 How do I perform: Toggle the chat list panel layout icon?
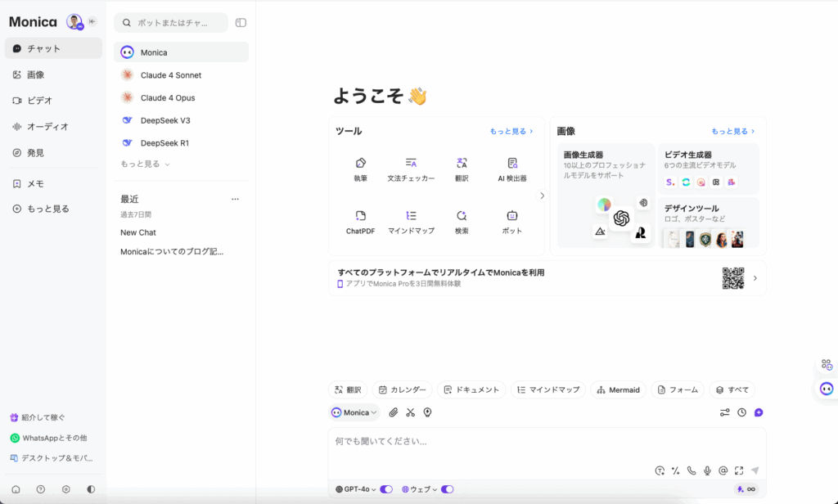pyautogui.click(x=241, y=22)
